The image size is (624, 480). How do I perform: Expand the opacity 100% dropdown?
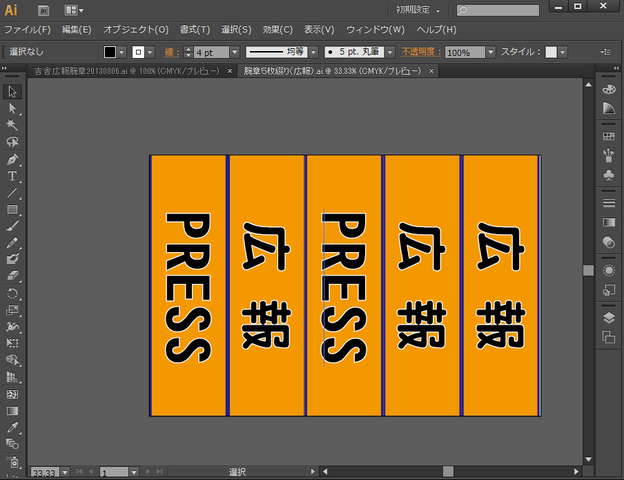pos(491,52)
